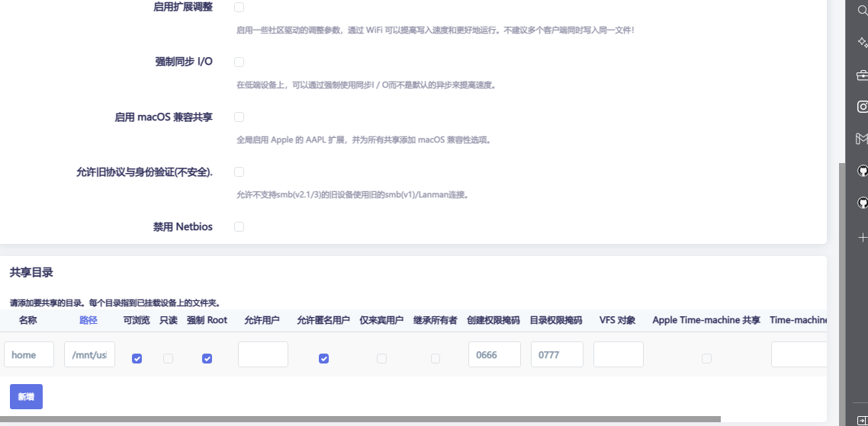Uncheck 强制 Root for the home share
This screenshot has height=426, width=868.
coord(207,358)
